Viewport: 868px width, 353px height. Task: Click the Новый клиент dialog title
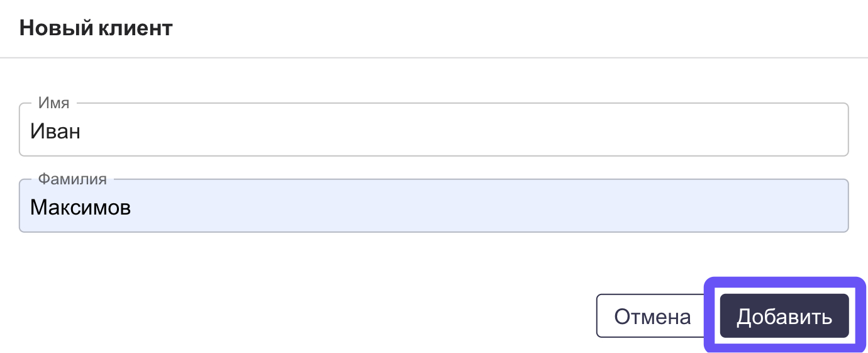click(96, 28)
